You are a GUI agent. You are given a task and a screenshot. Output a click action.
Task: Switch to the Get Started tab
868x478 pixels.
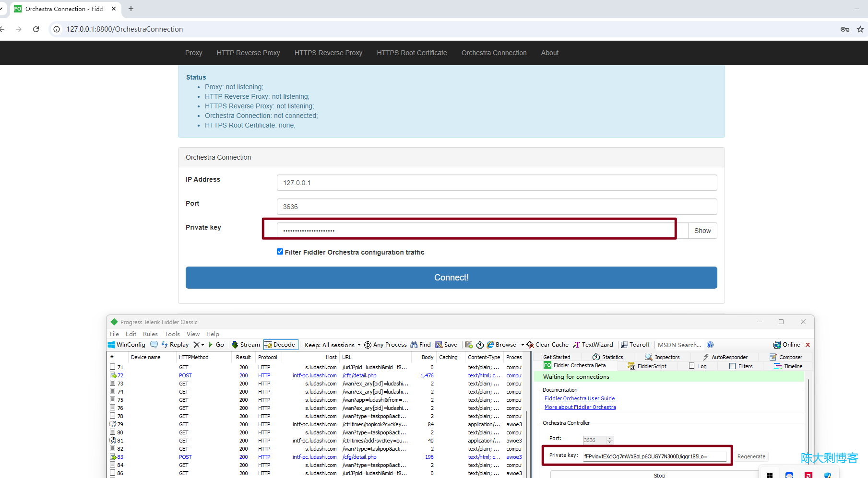tap(557, 357)
